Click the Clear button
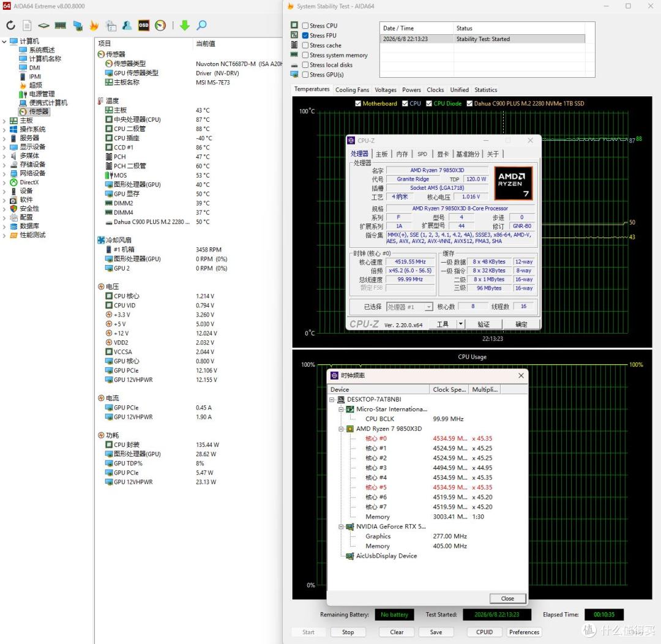The width and height of the screenshot is (661, 644). 396,632
